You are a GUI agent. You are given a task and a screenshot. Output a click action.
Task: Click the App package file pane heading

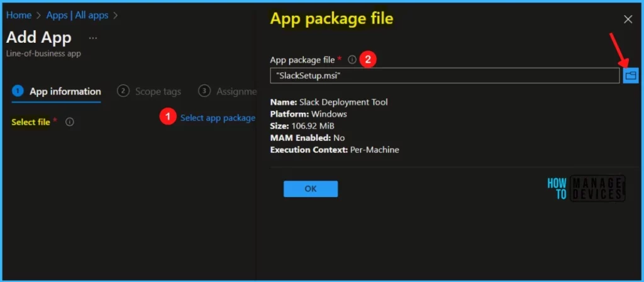331,19
